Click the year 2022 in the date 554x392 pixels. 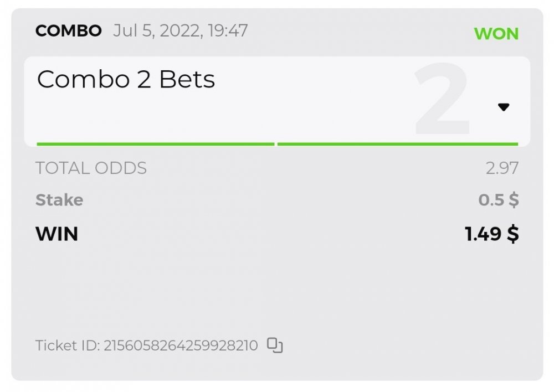pyautogui.click(x=179, y=30)
